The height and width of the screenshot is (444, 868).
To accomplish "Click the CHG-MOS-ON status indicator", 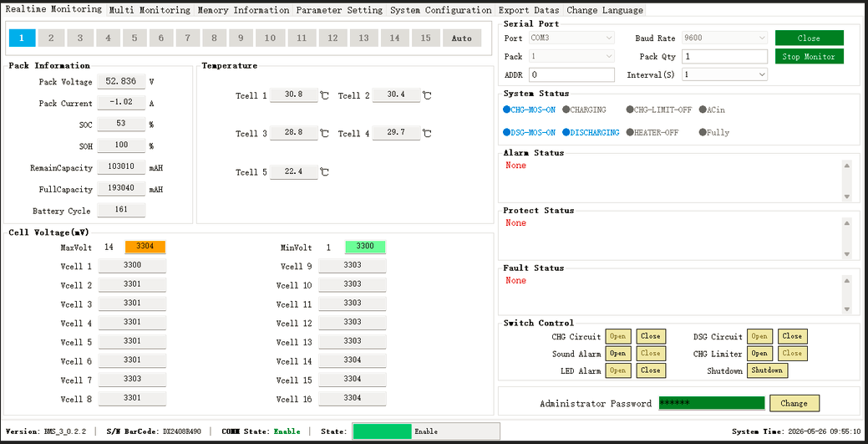I will coord(529,110).
